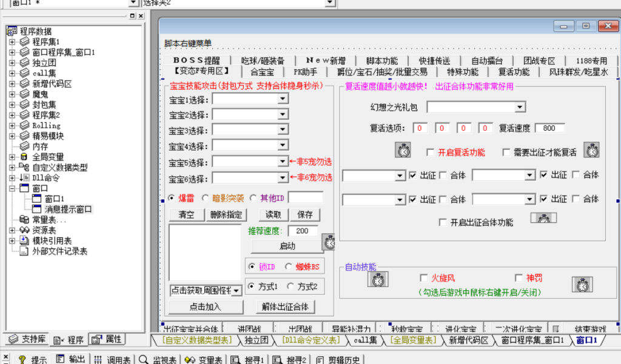
Task: Click the clock timer beside 开启出征合体功能
Action: click(x=544, y=218)
